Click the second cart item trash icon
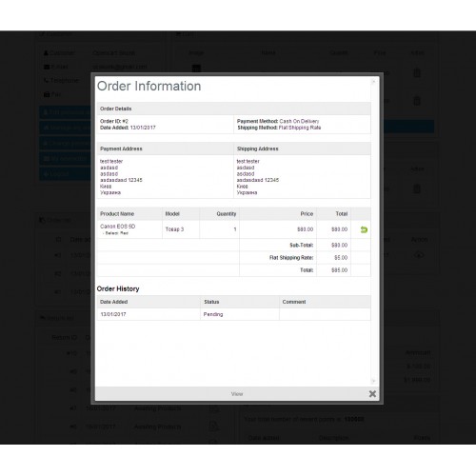 (x=417, y=101)
